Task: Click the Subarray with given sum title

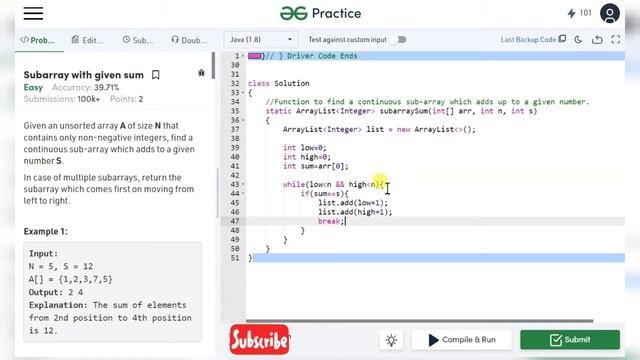Action: click(84, 75)
